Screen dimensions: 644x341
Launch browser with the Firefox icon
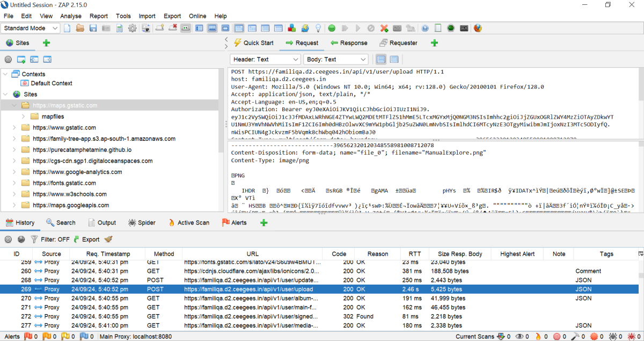[478, 28]
